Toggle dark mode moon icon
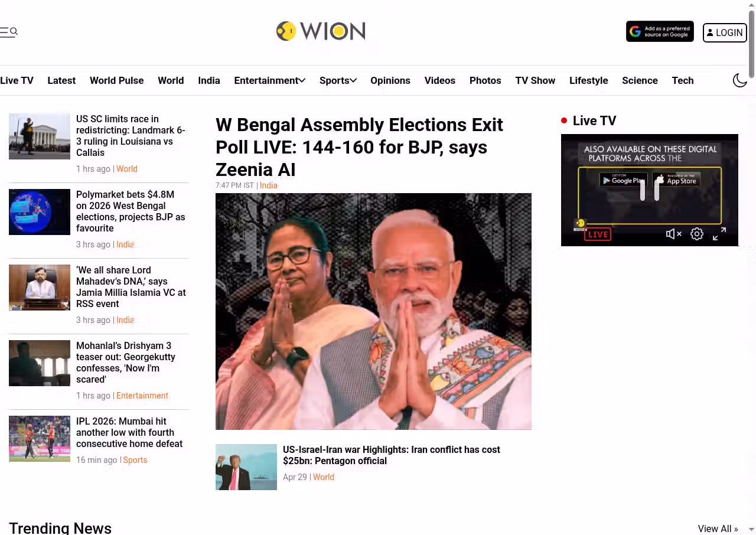The image size is (756, 535). (x=740, y=80)
